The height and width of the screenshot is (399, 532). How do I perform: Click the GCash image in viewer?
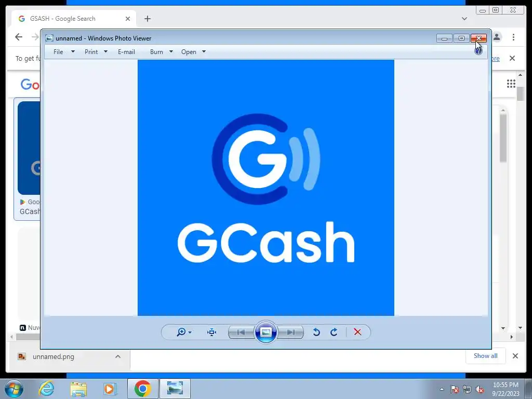click(266, 188)
